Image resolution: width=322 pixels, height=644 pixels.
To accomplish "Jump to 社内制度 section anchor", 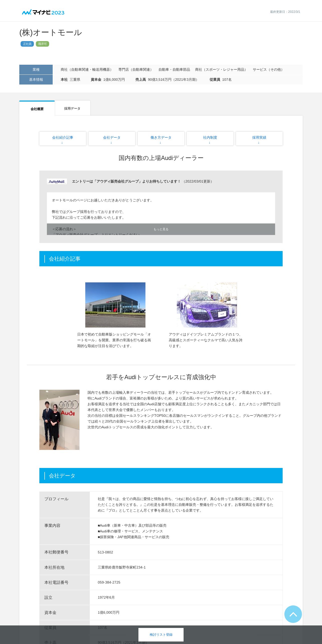I will point(210,138).
